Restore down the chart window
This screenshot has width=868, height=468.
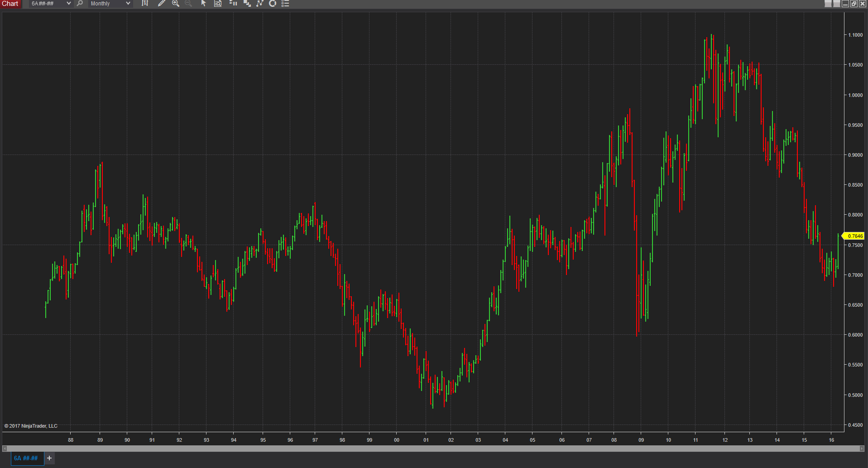854,4
